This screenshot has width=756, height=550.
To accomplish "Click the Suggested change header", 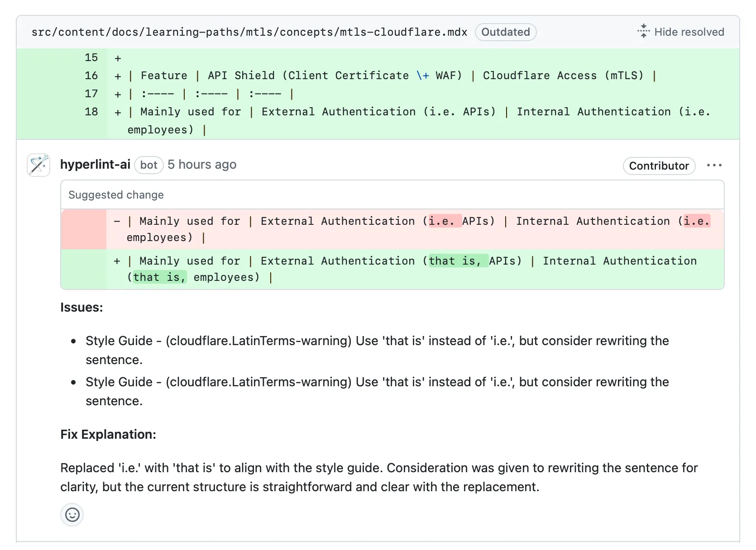I will click(x=116, y=195).
